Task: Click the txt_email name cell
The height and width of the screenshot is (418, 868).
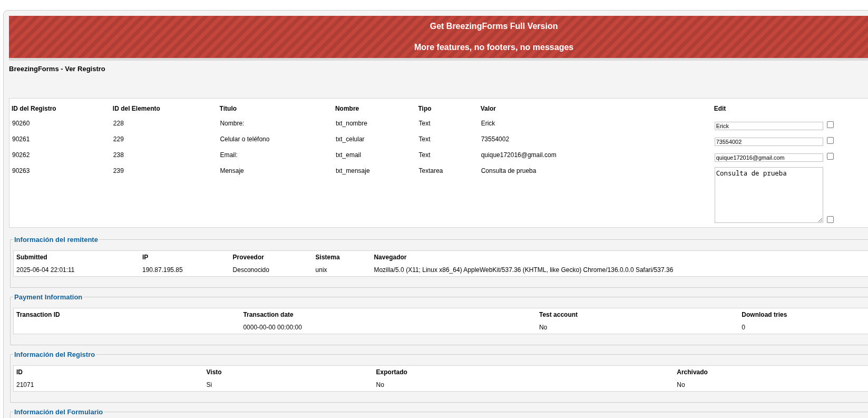Action: [348, 155]
